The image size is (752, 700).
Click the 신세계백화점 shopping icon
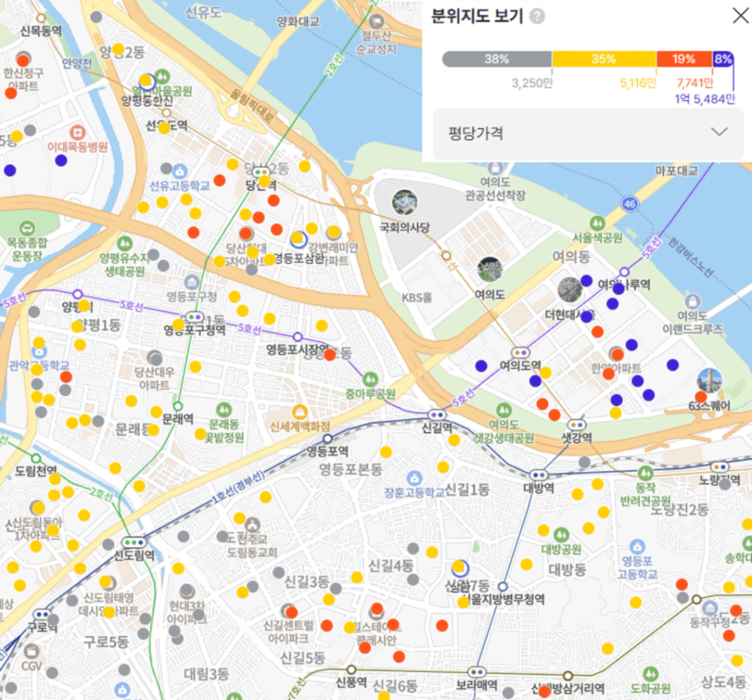click(x=300, y=412)
